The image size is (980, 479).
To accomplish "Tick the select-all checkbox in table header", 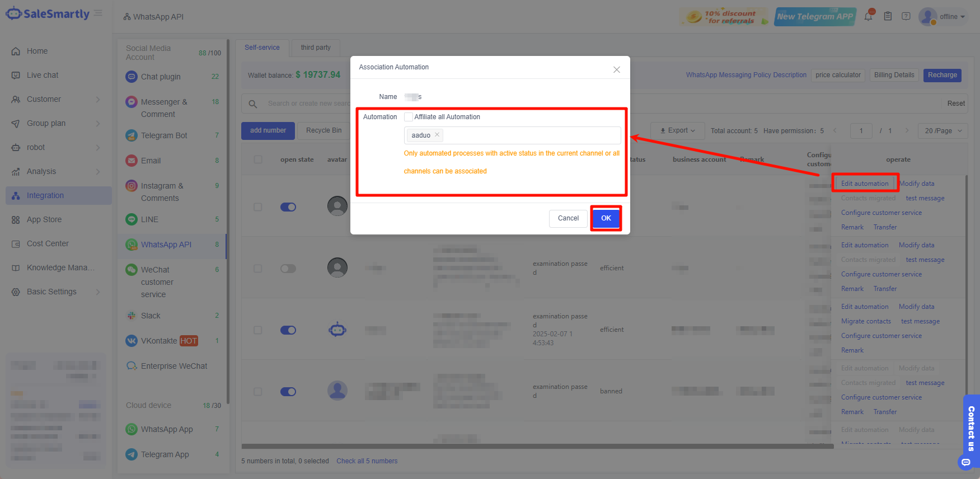I will click(x=258, y=159).
